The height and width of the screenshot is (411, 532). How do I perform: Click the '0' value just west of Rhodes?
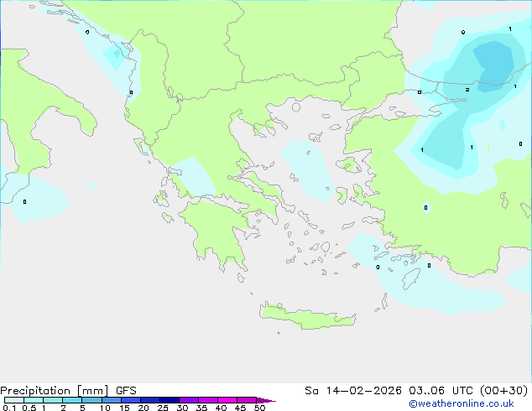click(x=378, y=268)
